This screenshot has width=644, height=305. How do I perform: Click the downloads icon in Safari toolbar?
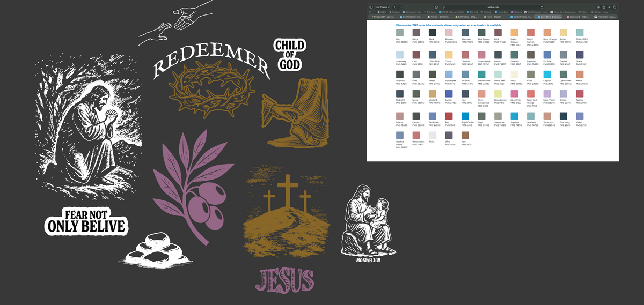[598, 7]
